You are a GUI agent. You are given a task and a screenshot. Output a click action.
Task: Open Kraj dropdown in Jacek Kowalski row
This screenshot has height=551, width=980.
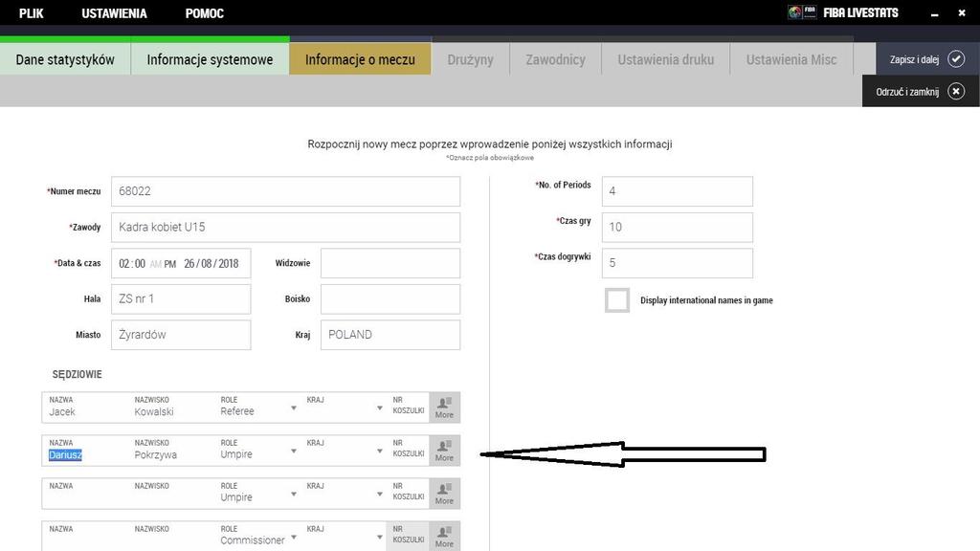pos(379,408)
